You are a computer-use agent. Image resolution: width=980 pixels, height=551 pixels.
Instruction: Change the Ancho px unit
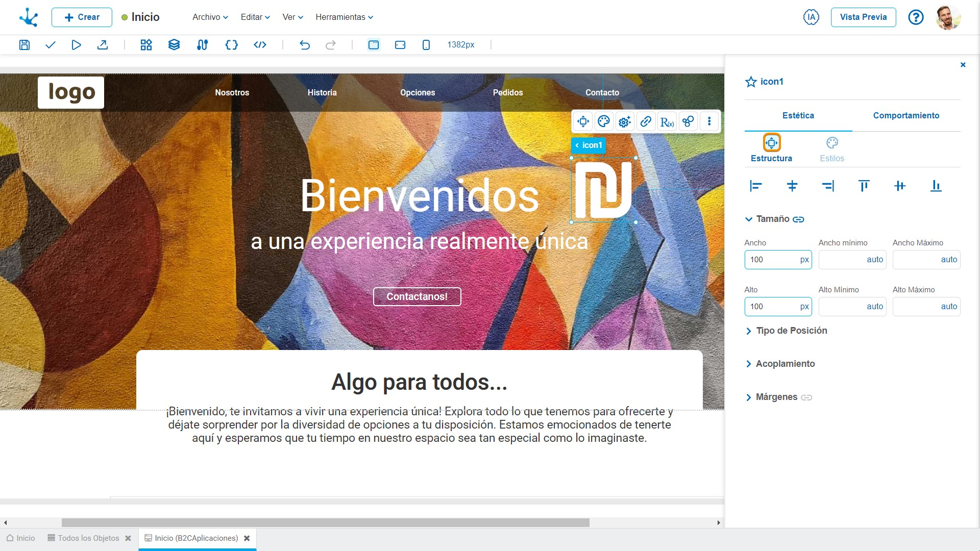pyautogui.click(x=804, y=260)
